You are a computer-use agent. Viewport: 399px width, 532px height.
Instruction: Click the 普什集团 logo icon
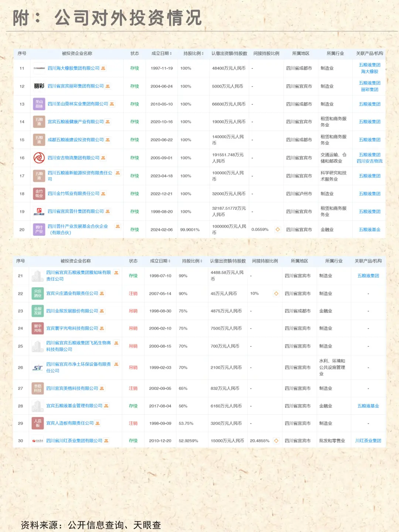(x=39, y=212)
